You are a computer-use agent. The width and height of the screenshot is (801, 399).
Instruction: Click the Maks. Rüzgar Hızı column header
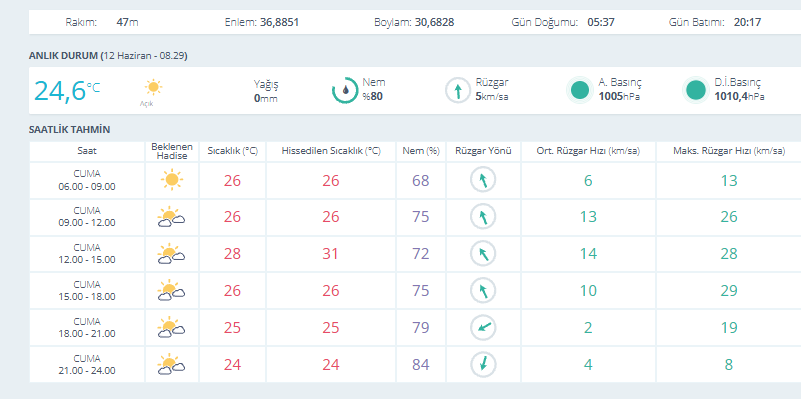[729, 151]
